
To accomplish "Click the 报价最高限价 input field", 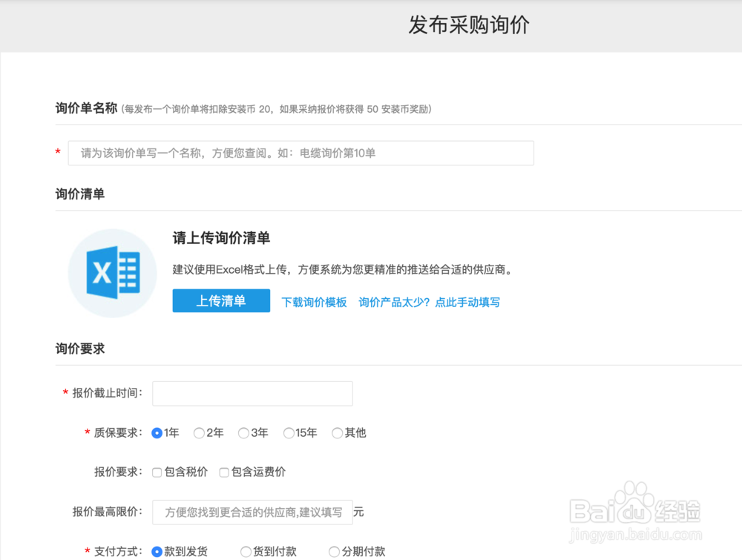I will [x=252, y=513].
